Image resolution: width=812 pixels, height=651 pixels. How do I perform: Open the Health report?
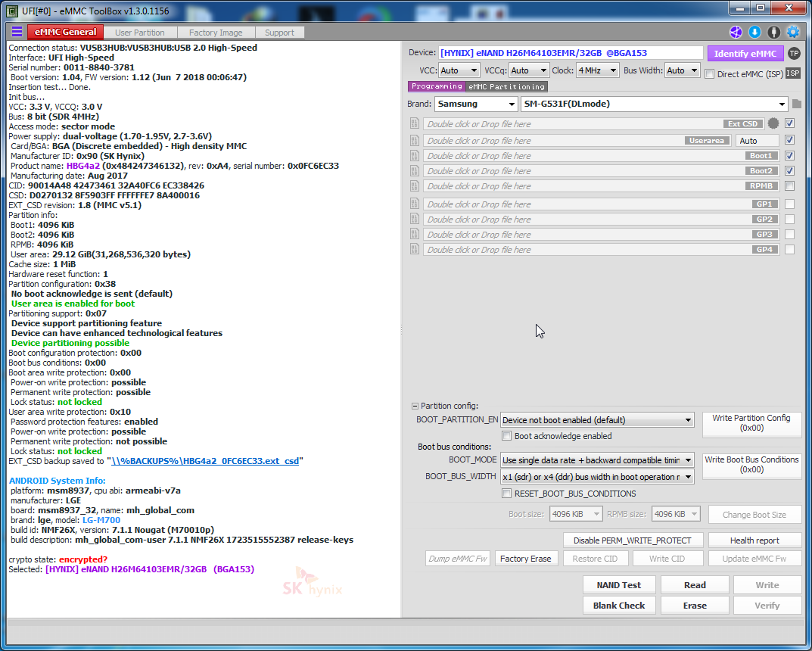pos(754,540)
